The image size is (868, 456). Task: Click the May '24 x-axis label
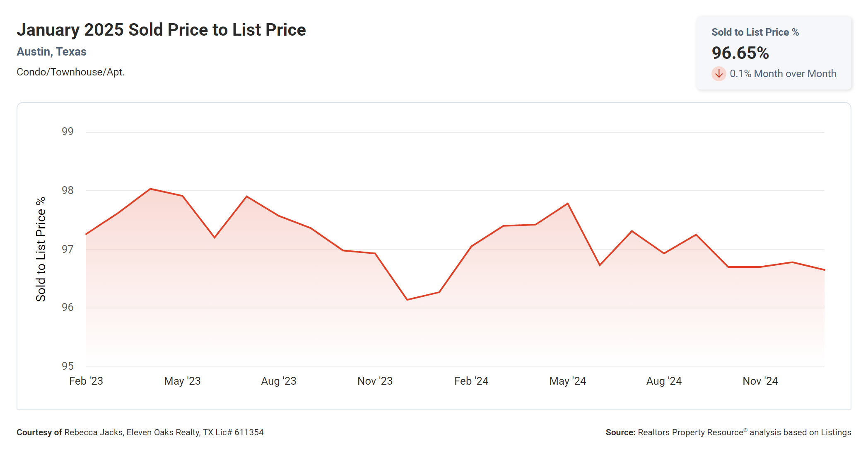(x=567, y=381)
